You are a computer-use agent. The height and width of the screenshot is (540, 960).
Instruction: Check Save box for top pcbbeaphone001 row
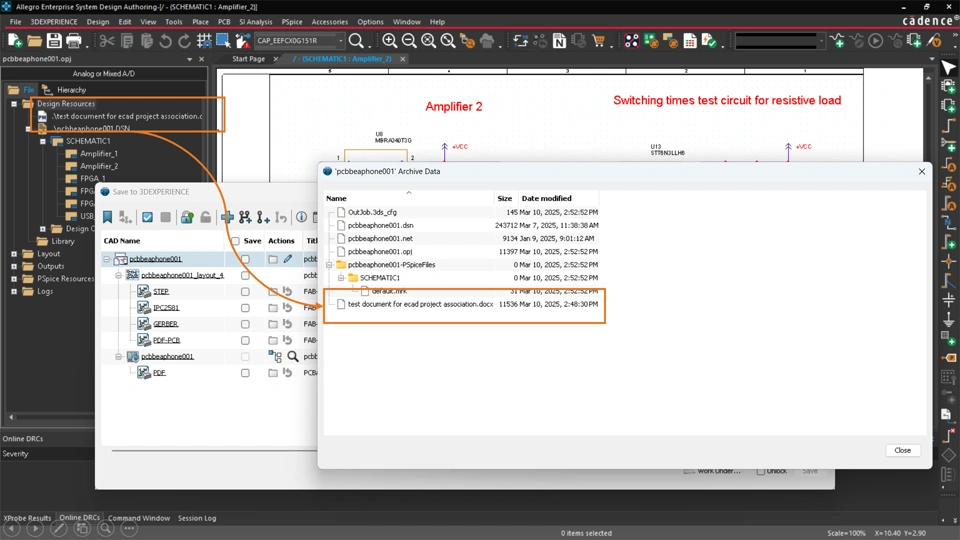click(x=245, y=260)
